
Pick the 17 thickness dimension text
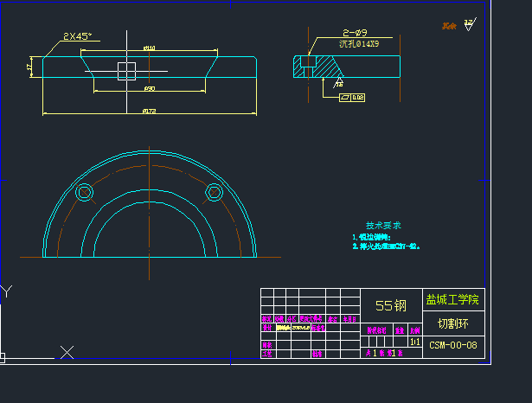pos(30,67)
